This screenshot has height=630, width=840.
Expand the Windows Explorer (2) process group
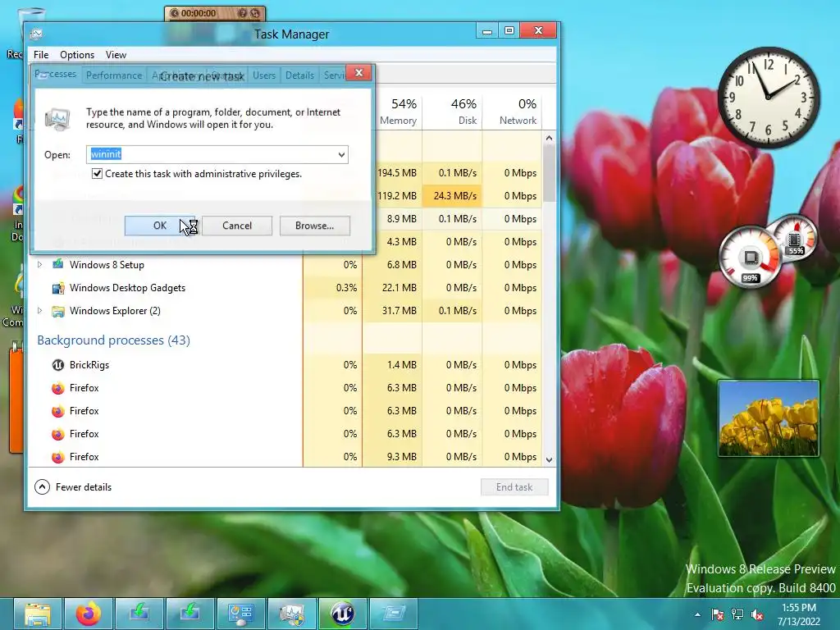pos(39,311)
